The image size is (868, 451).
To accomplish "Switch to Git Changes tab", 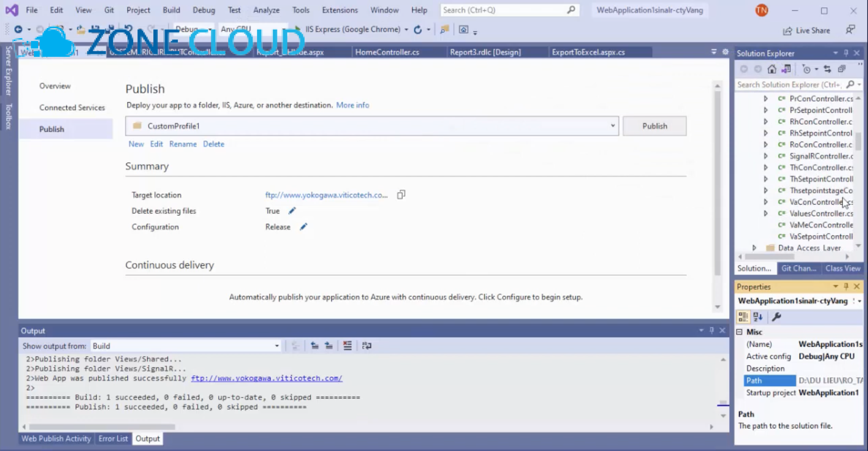I will point(798,268).
